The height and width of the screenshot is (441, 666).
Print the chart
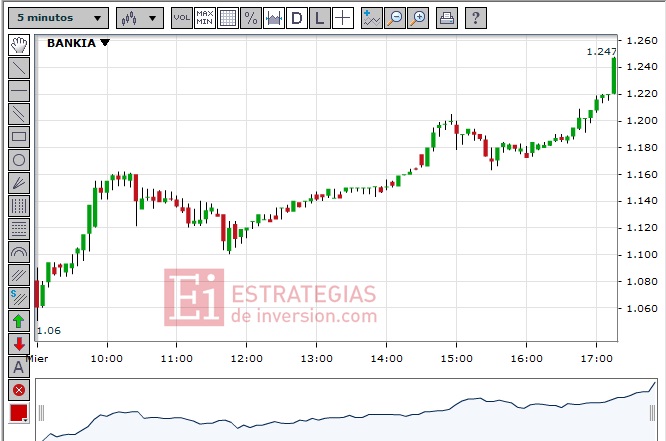pos(447,18)
